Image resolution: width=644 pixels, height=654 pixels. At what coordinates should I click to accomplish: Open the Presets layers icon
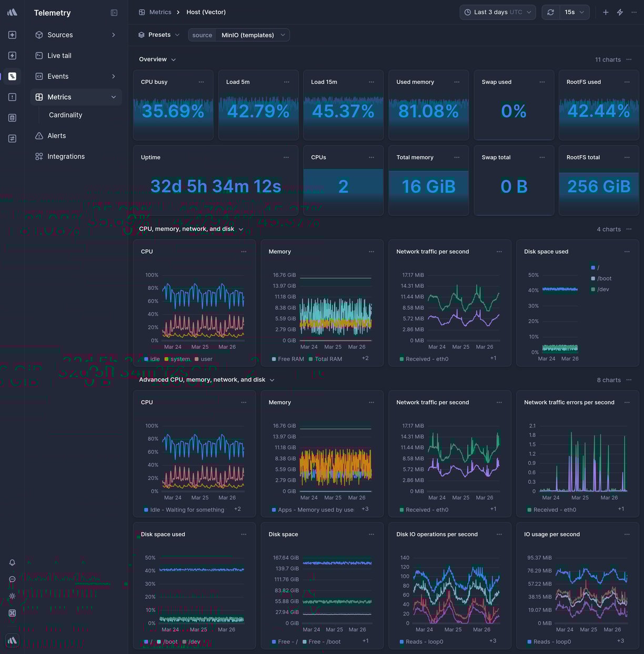(141, 34)
